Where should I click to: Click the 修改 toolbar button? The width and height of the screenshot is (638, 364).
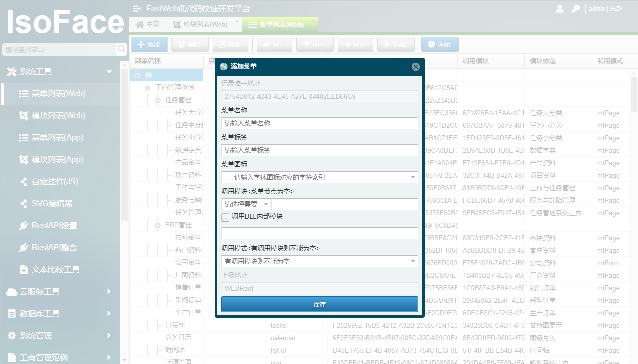[x=230, y=44]
